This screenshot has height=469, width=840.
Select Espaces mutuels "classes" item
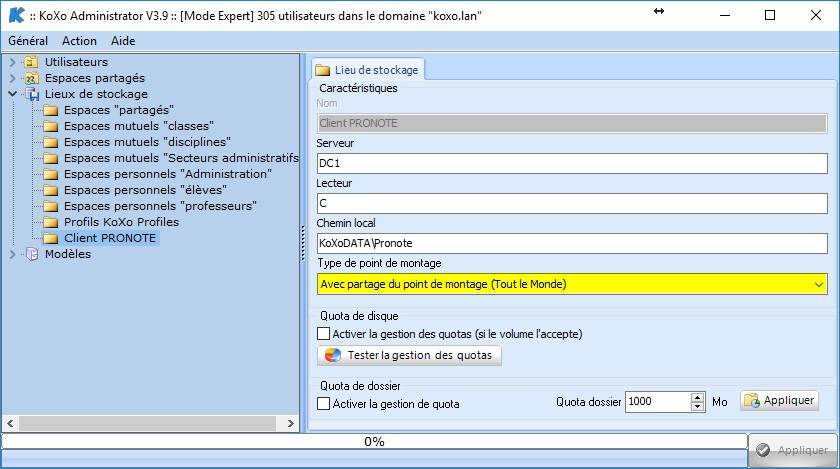pyautogui.click(x=139, y=126)
